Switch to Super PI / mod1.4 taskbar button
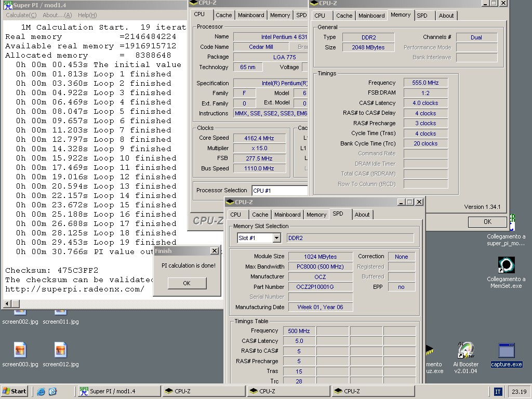The height and width of the screenshot is (399, 532). [x=119, y=391]
